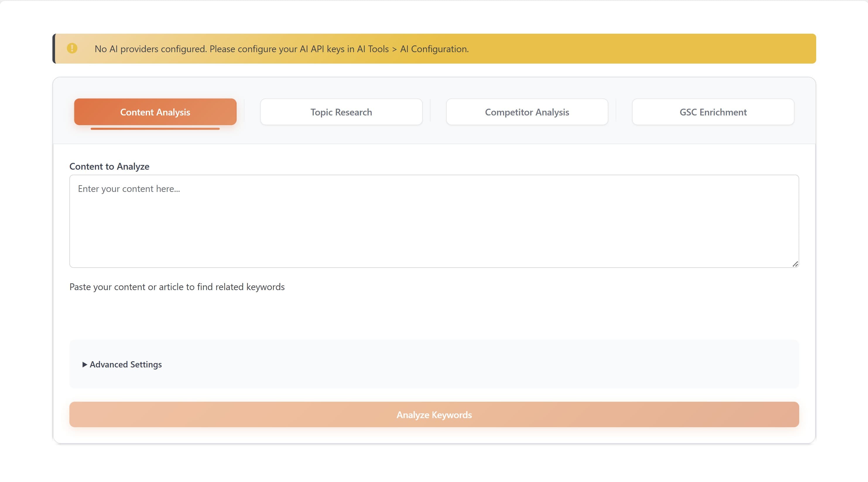Click the 'Paste your content' helper text
The height and width of the screenshot is (482, 868).
click(177, 287)
